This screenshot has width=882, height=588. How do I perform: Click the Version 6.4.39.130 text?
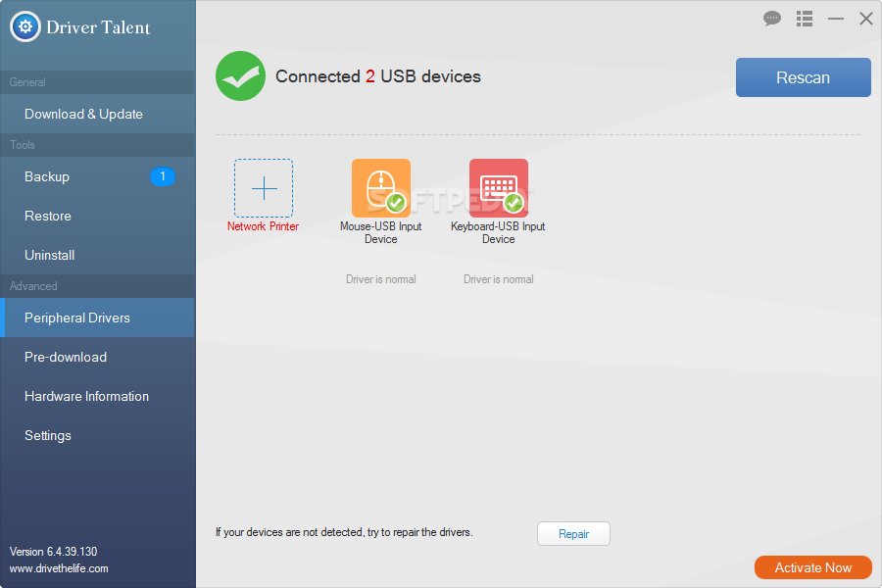pyautogui.click(x=54, y=552)
